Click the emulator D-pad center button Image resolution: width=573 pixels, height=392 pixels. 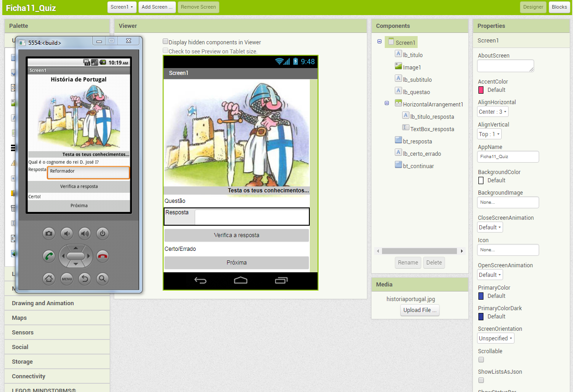click(76, 256)
